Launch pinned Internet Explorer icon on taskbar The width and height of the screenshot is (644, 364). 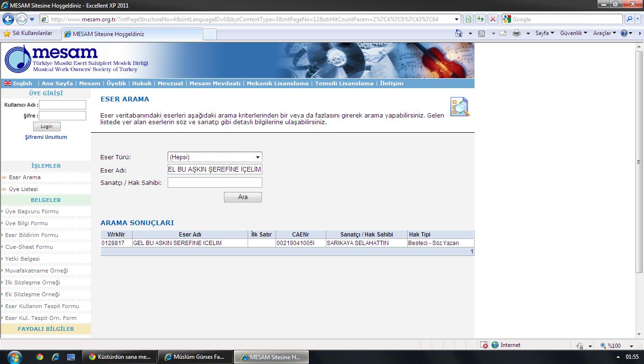tap(55, 357)
